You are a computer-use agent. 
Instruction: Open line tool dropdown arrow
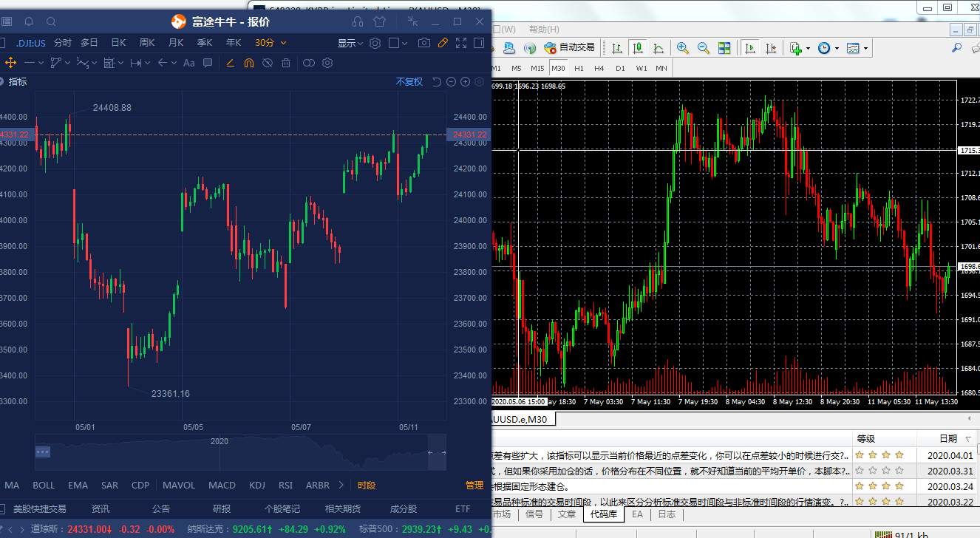click(41, 63)
